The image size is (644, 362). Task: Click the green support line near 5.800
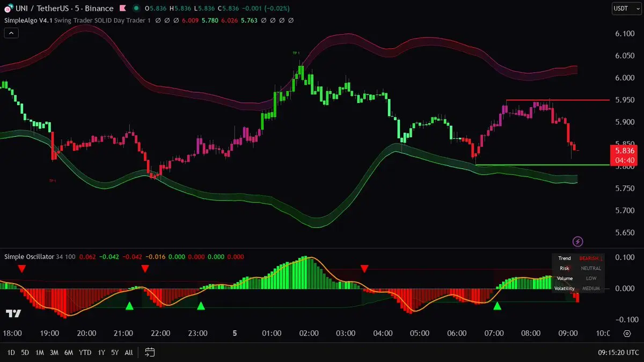(x=542, y=165)
